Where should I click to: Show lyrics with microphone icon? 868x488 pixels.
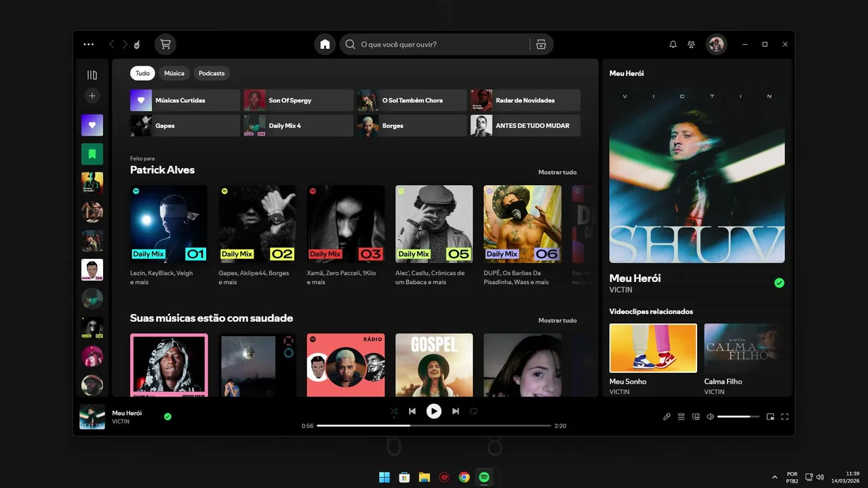pos(667,417)
